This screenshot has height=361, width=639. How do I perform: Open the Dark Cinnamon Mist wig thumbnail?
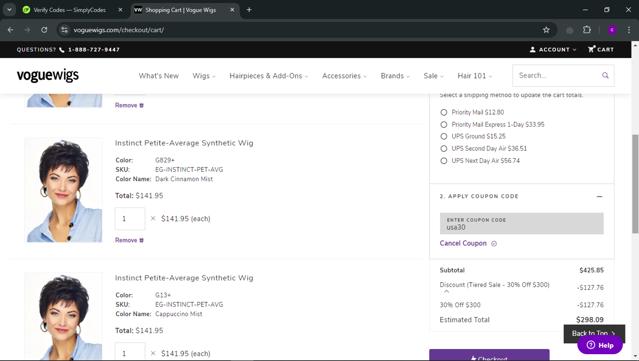pyautogui.click(x=64, y=190)
